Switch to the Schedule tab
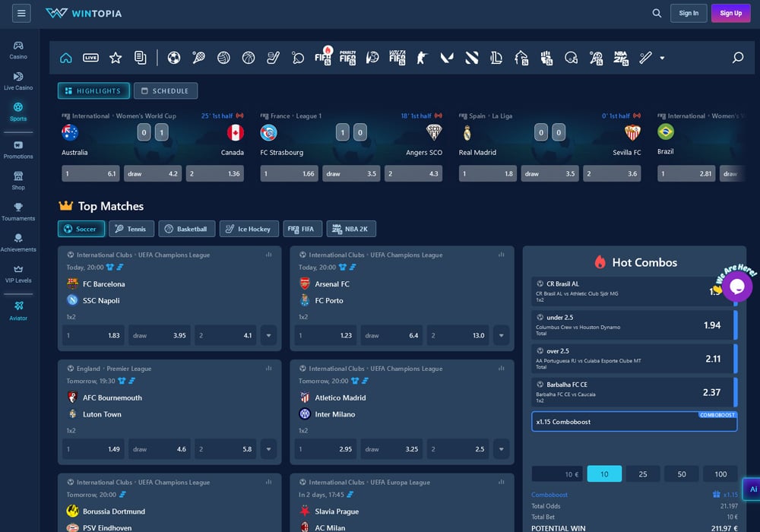 (x=166, y=90)
